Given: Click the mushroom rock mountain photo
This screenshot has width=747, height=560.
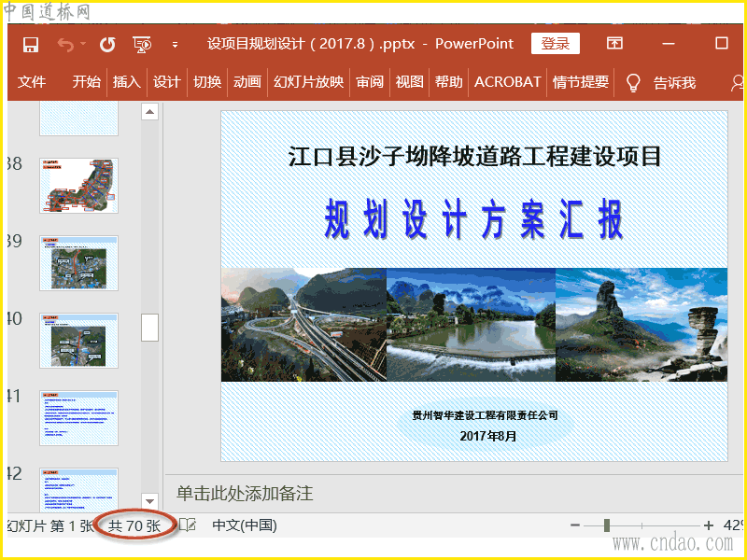Looking at the screenshot, I should [x=641, y=325].
